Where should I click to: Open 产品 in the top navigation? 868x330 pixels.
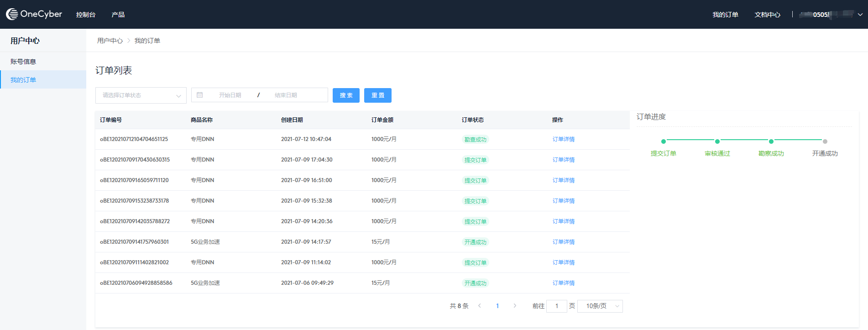pyautogui.click(x=118, y=15)
